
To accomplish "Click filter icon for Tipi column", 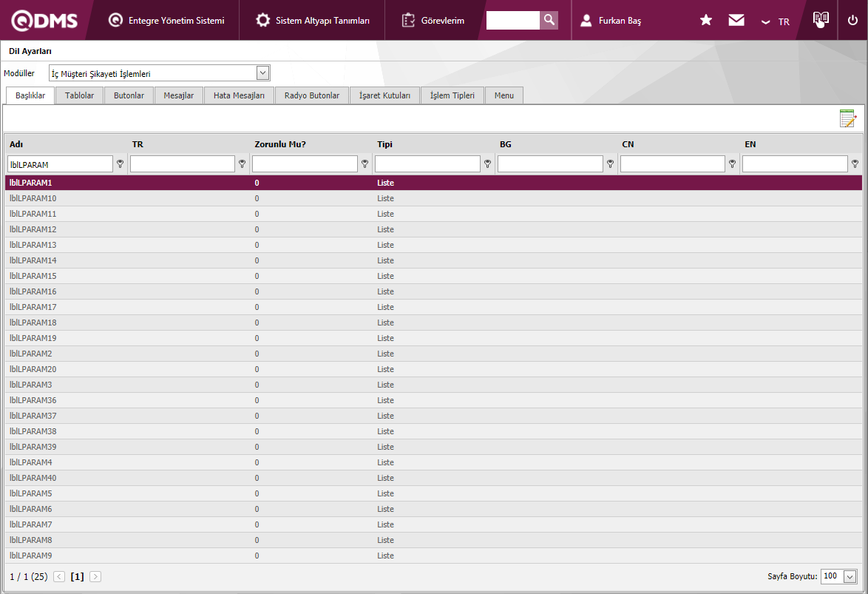I will pos(487,164).
